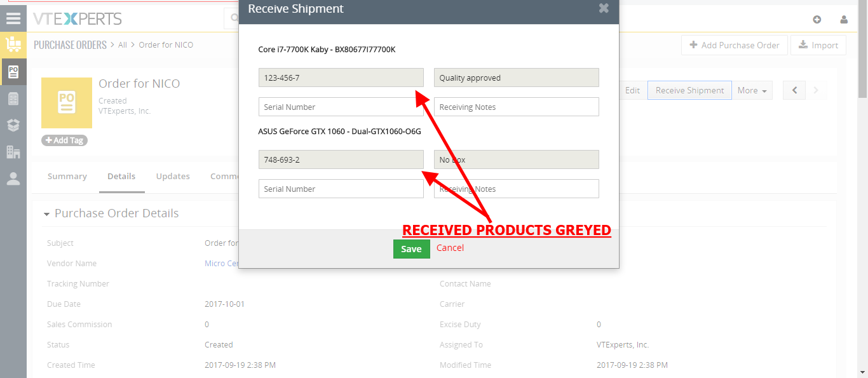Click Created Time value '2017-09-19 2:38 PM'
This screenshot has width=868, height=378.
click(x=240, y=365)
